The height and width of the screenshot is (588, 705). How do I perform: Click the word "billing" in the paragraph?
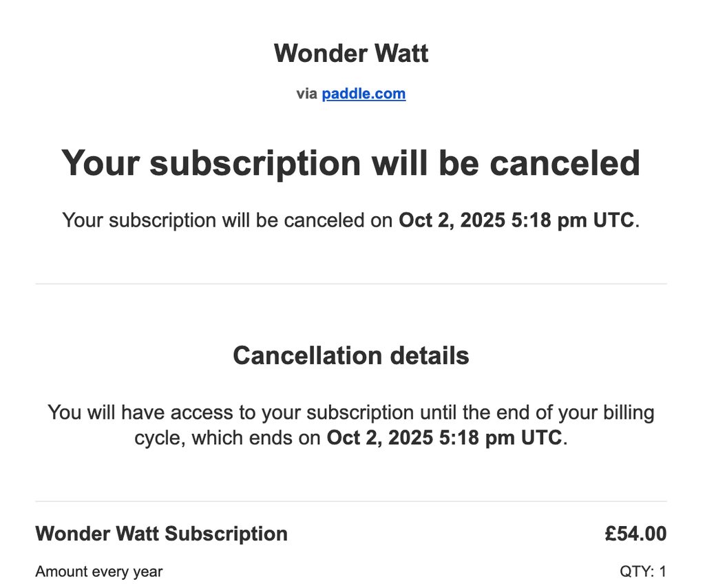[x=622, y=412]
